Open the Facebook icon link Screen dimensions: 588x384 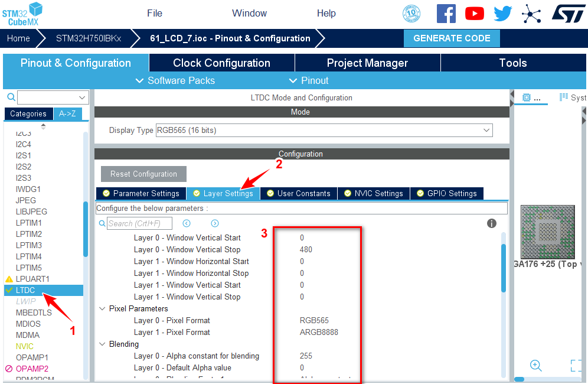click(446, 14)
